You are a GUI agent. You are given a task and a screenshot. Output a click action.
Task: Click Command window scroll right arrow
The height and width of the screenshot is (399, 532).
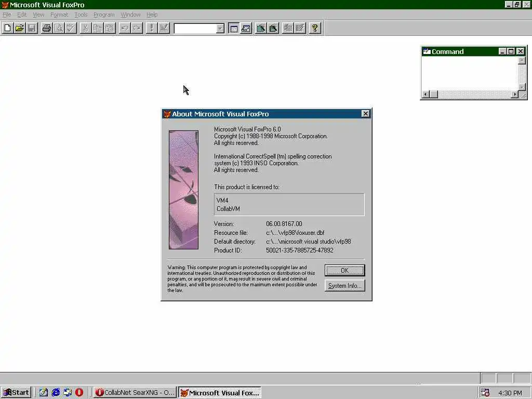tap(515, 95)
